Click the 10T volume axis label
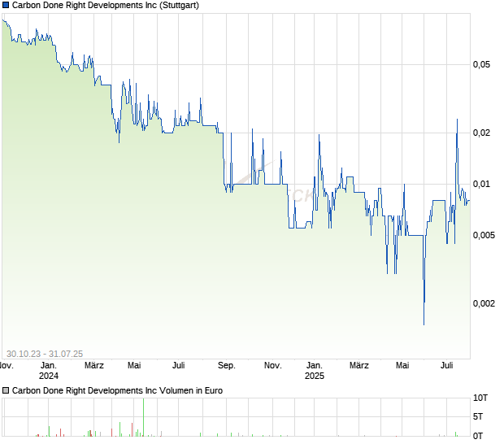Screen dimensions: 504x444 point(480,398)
